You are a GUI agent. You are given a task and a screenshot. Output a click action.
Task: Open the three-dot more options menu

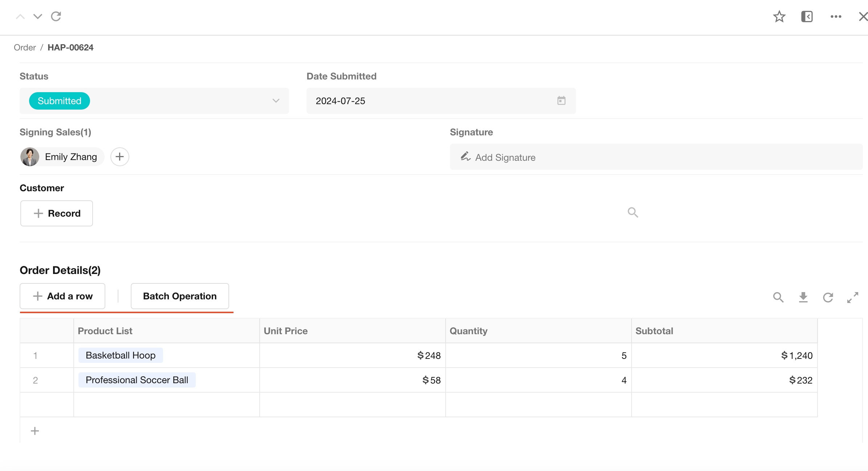click(x=836, y=17)
